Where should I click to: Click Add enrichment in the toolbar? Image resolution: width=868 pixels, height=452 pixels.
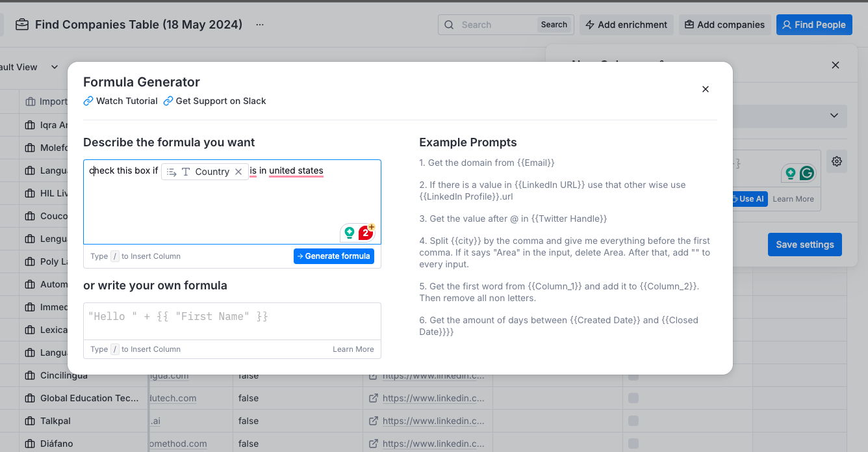tap(626, 25)
